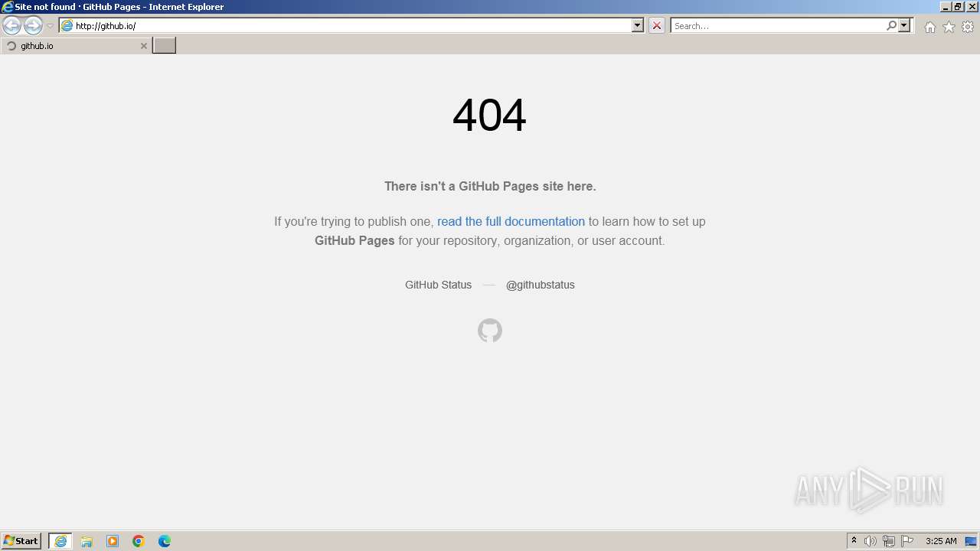Select the github.io tab
The width and height of the screenshot is (980, 551).
[x=76, y=46]
